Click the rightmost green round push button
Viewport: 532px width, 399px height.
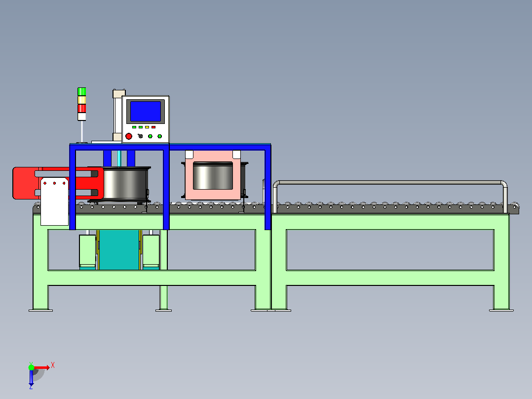coord(159,136)
